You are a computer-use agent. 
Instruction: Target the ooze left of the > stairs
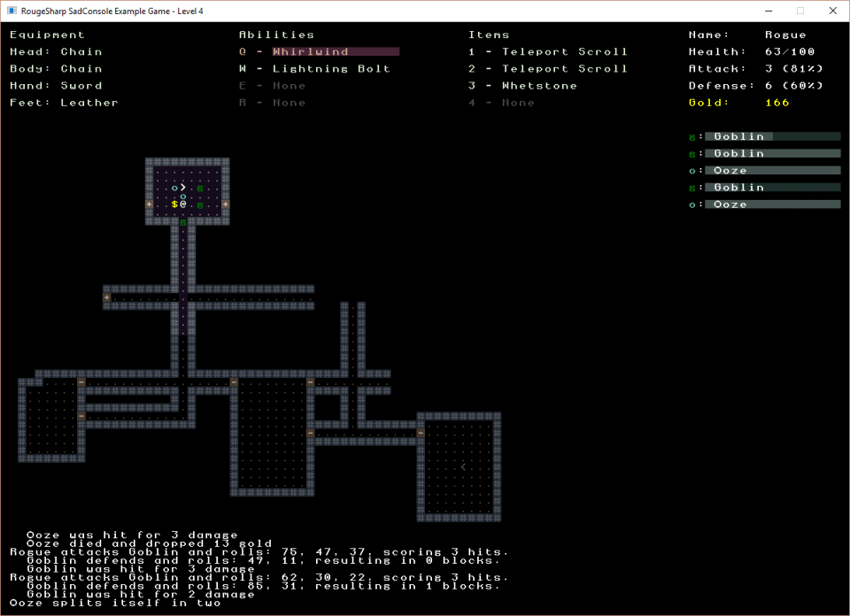174,188
